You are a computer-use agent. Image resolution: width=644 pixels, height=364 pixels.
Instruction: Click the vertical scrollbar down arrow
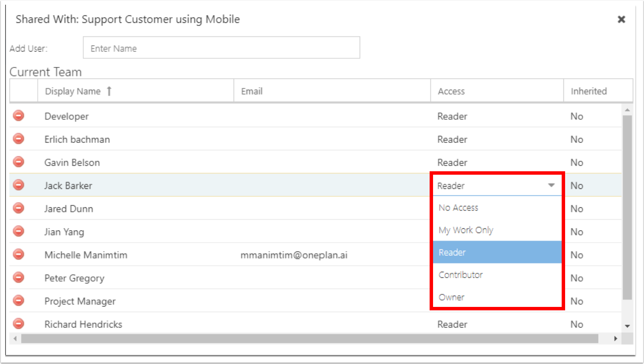(627, 326)
